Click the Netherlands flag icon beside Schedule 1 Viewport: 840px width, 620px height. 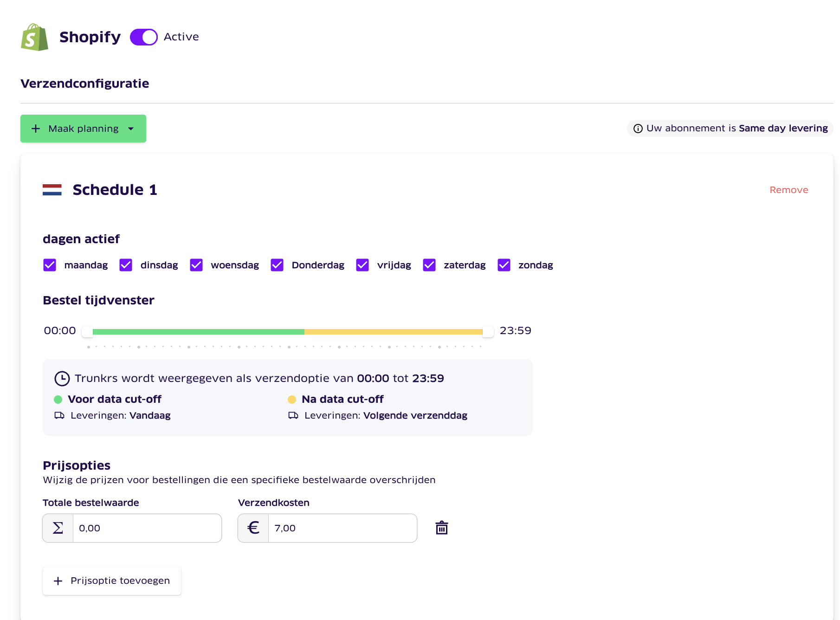click(52, 190)
